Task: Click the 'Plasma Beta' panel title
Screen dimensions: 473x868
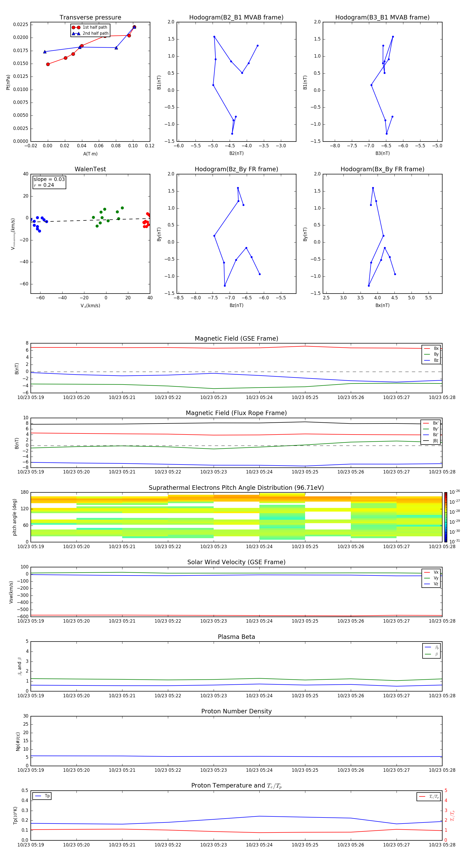Action: (x=236, y=637)
